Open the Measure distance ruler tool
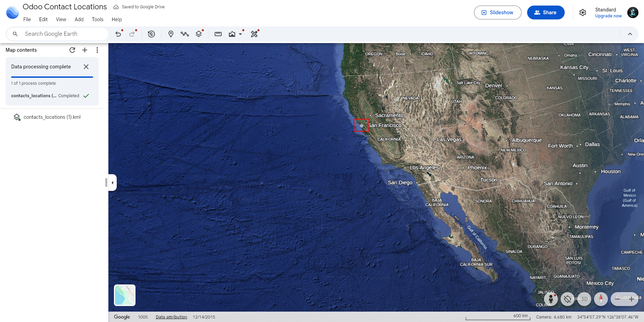Image resolution: width=644 pixels, height=322 pixels. [218, 34]
